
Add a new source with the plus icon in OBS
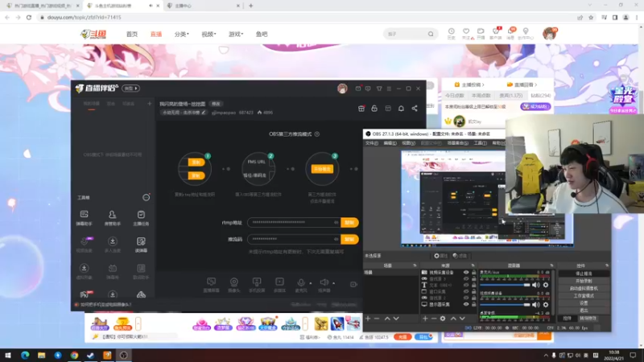pos(425,319)
